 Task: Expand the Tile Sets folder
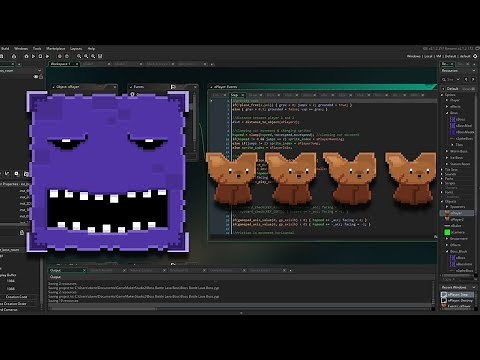[x=443, y=169]
